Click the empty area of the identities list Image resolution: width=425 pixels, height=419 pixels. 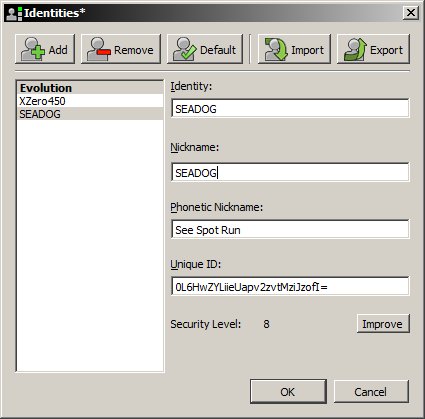click(x=90, y=245)
